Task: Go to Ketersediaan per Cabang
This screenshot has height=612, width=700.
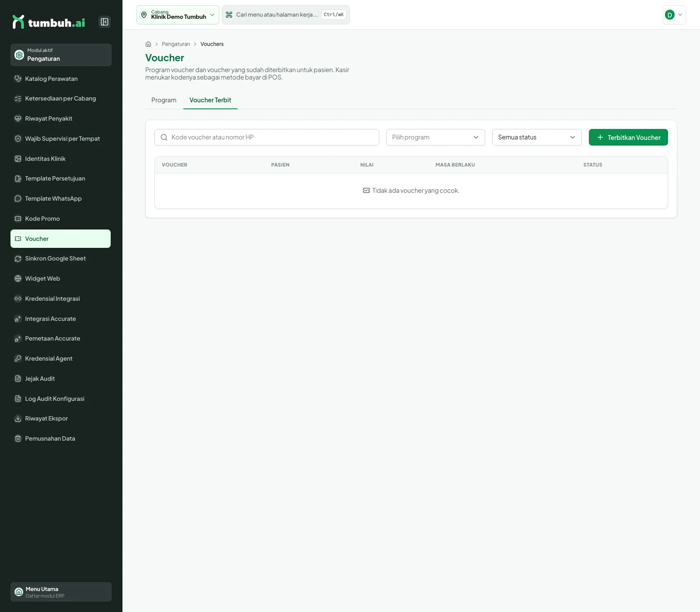Action: tap(60, 99)
